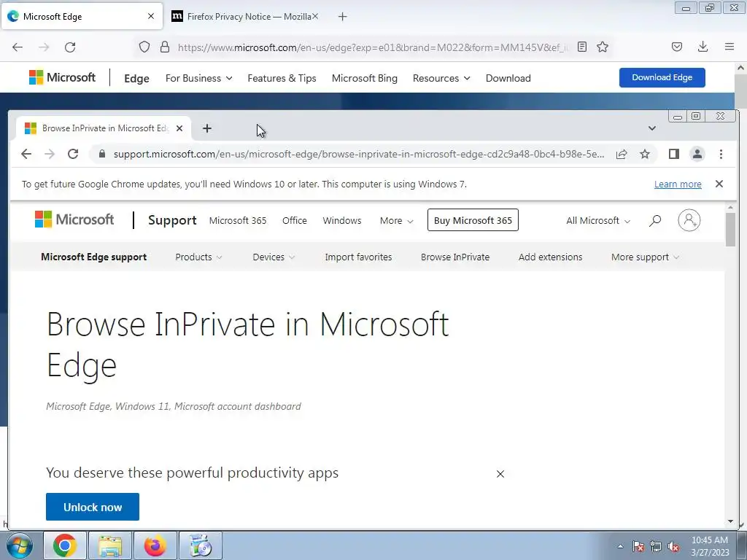The image size is (747, 560).
Task: Open the Windows support link
Action: click(x=342, y=220)
